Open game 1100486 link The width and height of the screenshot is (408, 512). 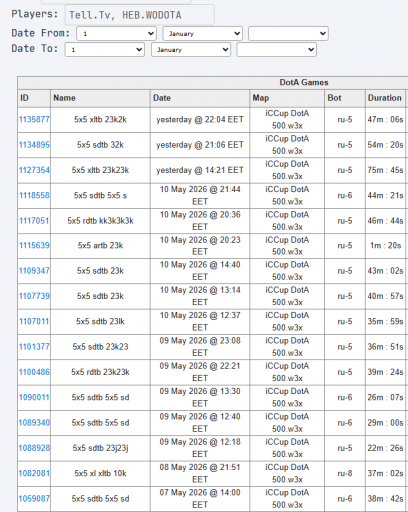click(34, 372)
